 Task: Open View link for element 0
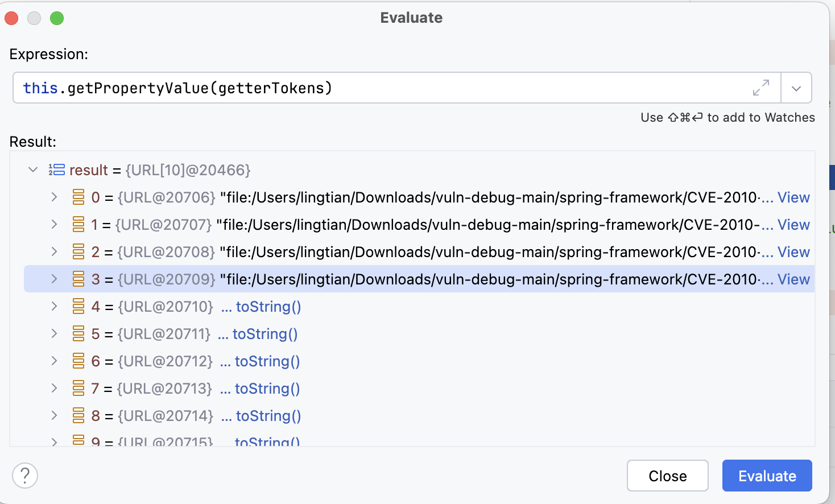click(x=793, y=197)
